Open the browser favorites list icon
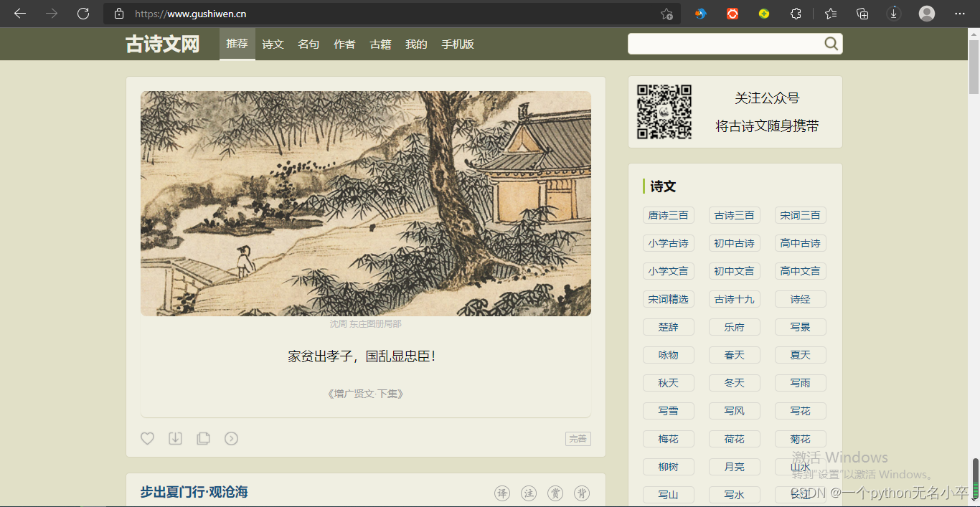The width and height of the screenshot is (980, 507). tap(831, 14)
